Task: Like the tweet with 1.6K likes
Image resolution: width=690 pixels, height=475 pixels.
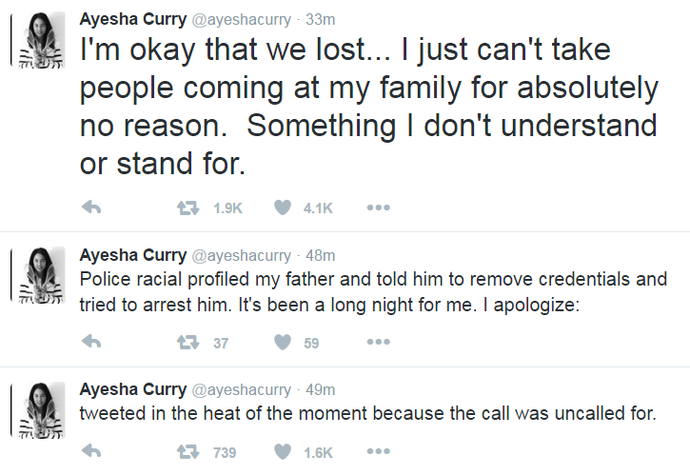Action: 282,452
